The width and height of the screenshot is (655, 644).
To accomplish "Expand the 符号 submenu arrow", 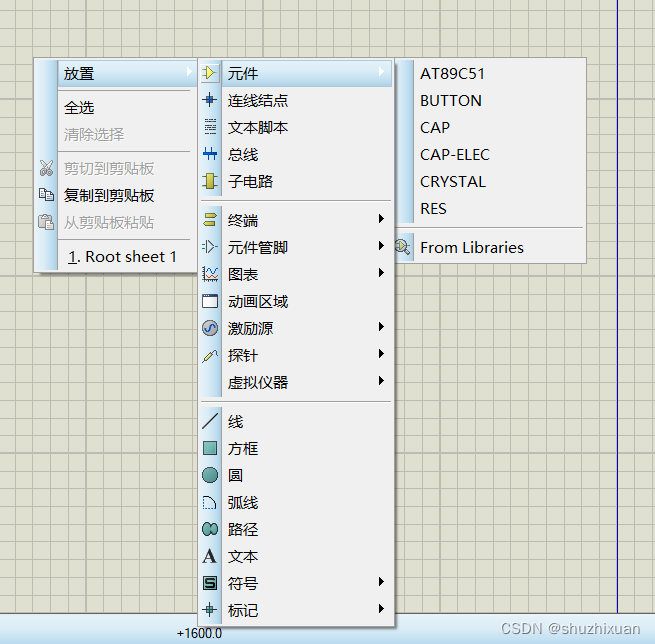I will pos(381,582).
